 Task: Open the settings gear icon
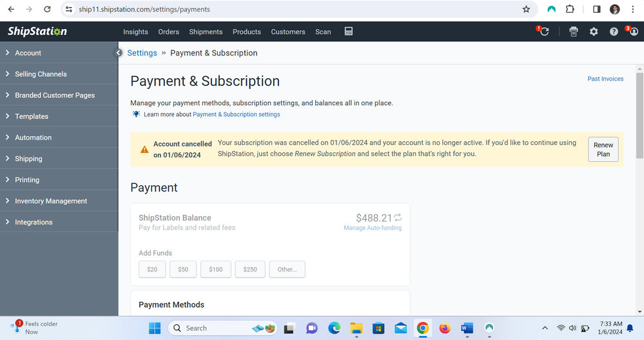[x=594, y=32]
